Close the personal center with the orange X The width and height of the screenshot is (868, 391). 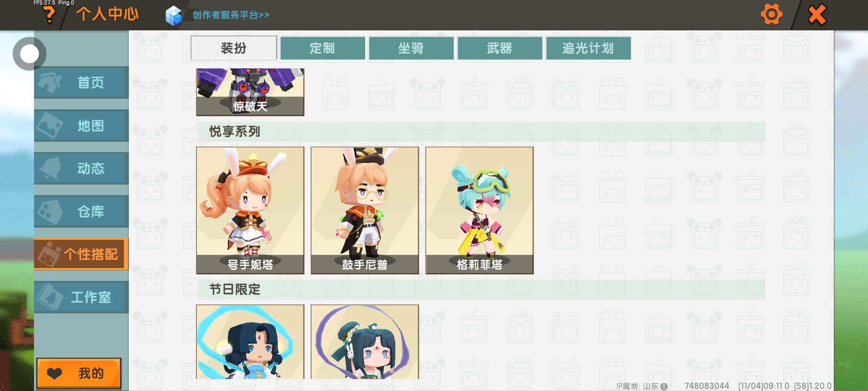(817, 14)
